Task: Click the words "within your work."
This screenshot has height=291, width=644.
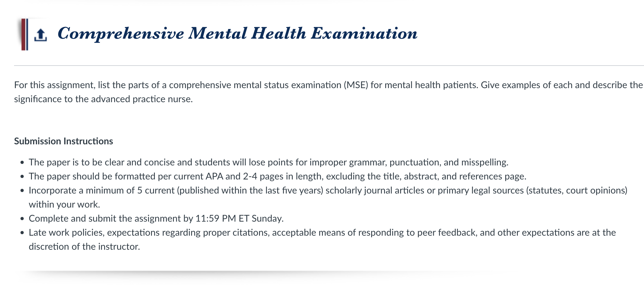Action: (x=64, y=204)
